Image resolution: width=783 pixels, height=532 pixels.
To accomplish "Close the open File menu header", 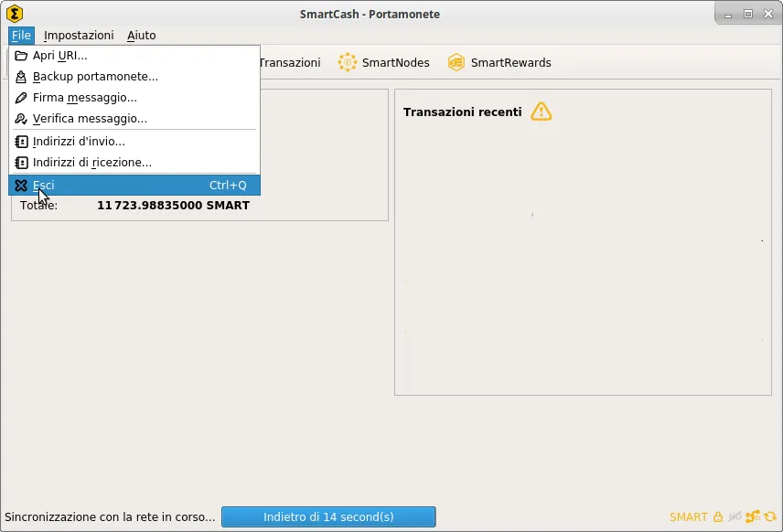I will (x=21, y=36).
